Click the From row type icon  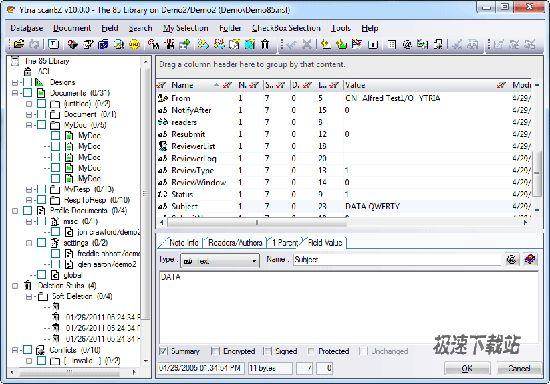tap(162, 98)
